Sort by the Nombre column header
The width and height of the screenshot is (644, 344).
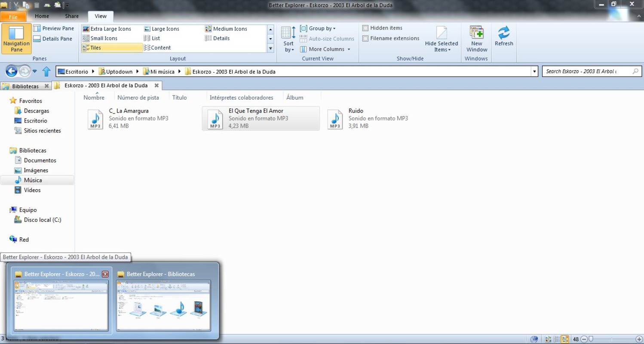(x=94, y=98)
